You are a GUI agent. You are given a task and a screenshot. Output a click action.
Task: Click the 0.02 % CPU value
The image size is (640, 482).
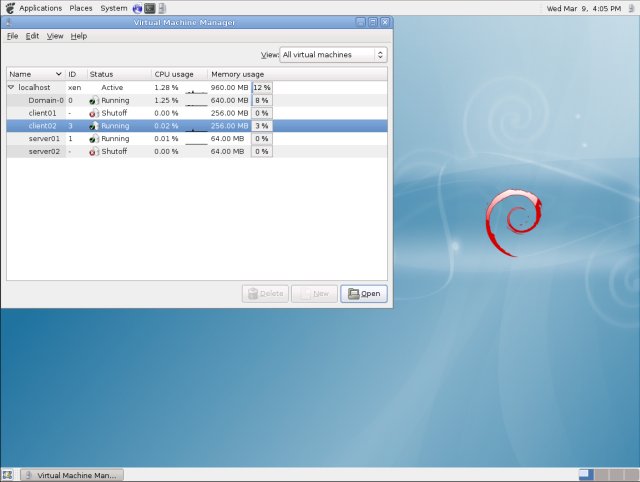click(166, 126)
